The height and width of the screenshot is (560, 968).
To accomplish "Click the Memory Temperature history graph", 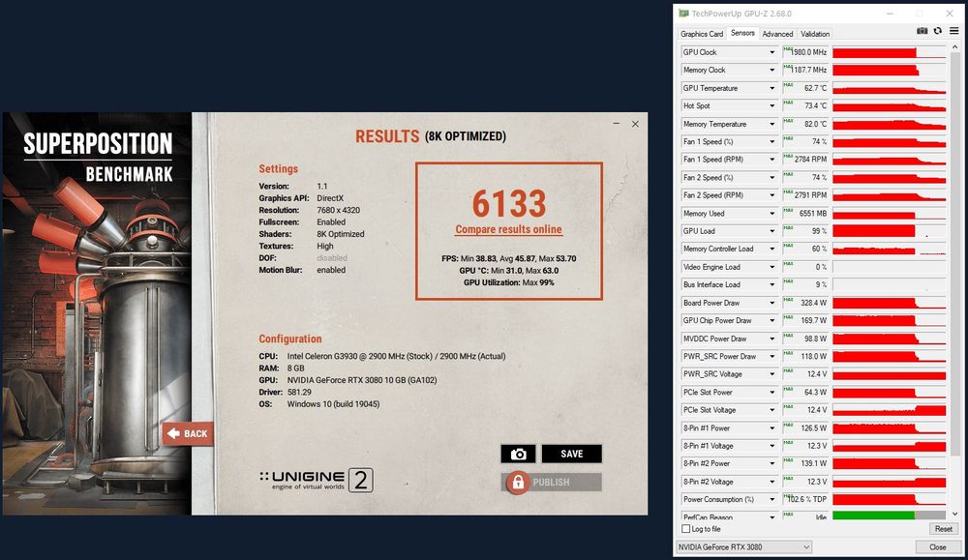I will 889,124.
